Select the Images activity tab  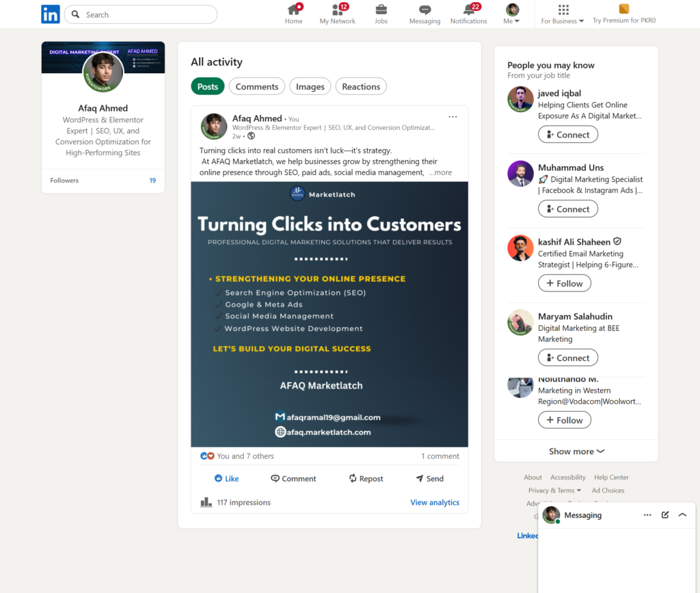click(310, 86)
